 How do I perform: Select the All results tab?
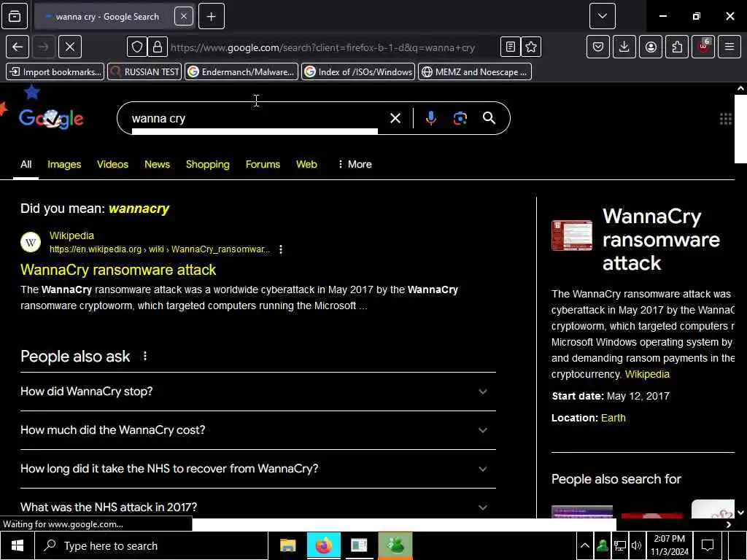pos(26,164)
